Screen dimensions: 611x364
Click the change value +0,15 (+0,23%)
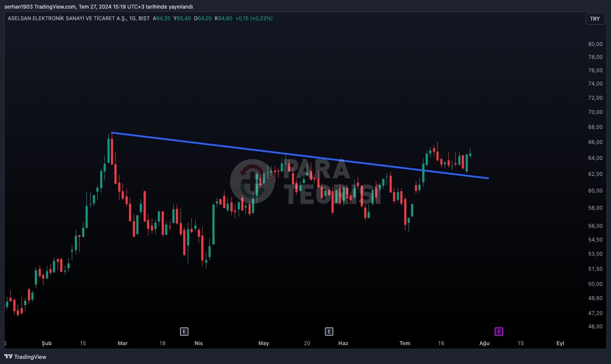[x=254, y=18]
